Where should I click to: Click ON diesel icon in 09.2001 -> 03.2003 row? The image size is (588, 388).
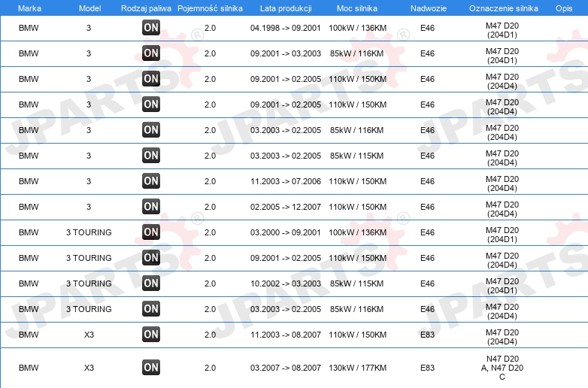pyautogui.click(x=151, y=53)
